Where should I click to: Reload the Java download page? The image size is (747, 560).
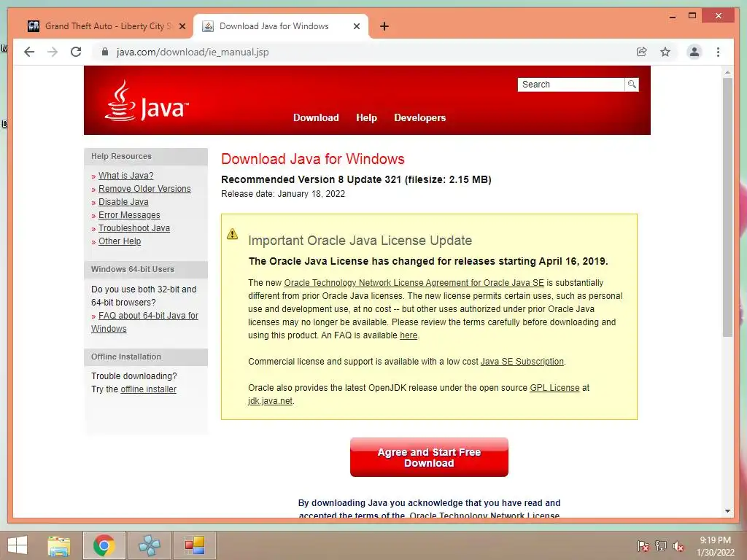[76, 52]
